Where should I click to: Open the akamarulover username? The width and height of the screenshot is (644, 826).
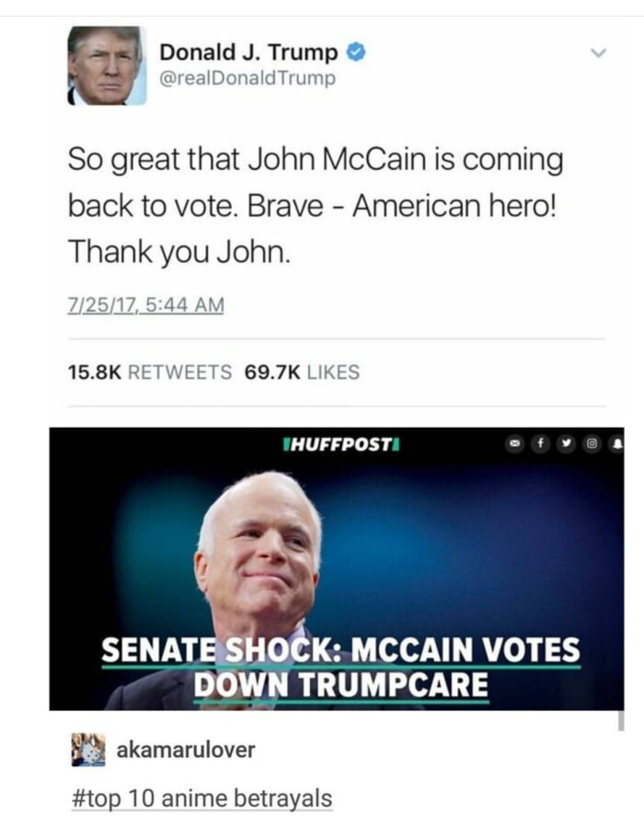(186, 750)
